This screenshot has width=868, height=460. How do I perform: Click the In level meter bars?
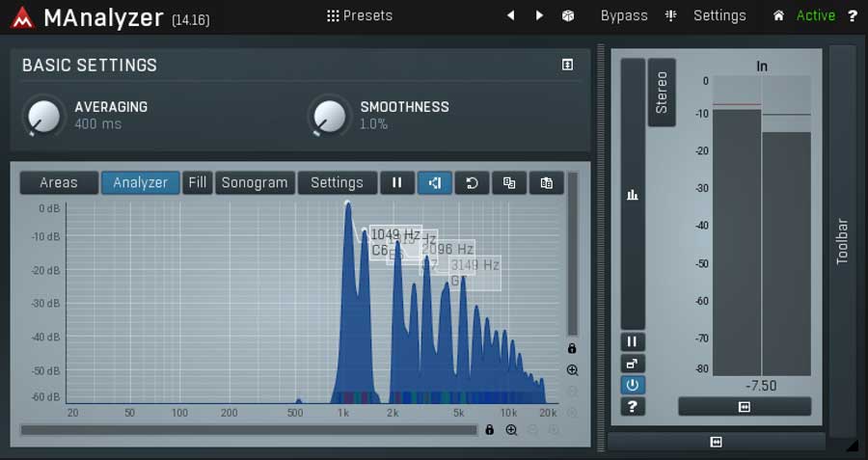(762, 226)
